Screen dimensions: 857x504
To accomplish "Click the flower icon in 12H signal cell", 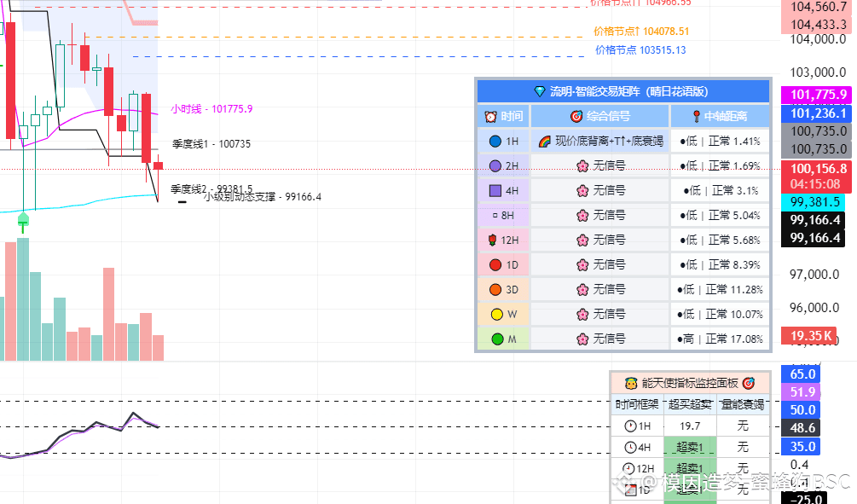I will point(582,240).
